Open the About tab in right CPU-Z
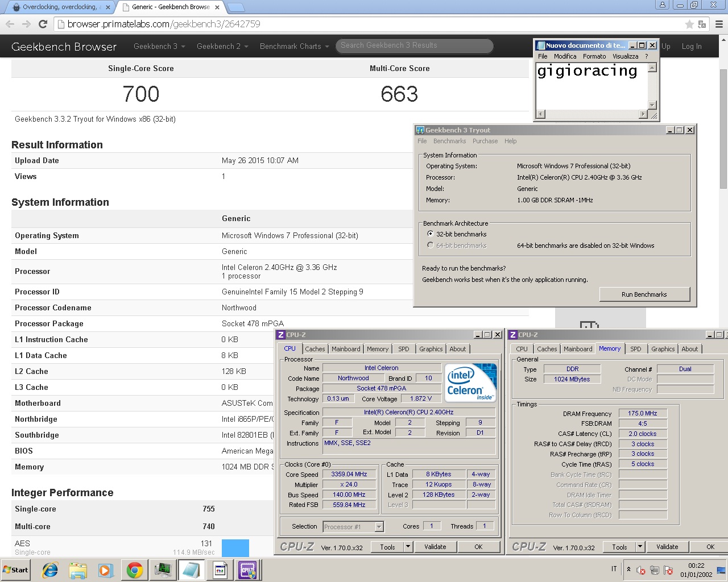This screenshot has height=582, width=728. click(x=690, y=349)
